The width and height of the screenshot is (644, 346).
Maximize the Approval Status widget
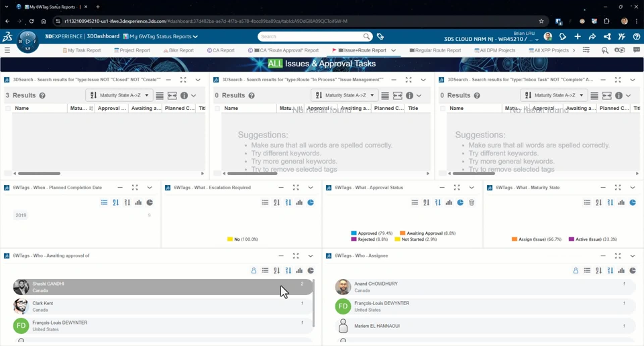[x=457, y=188]
